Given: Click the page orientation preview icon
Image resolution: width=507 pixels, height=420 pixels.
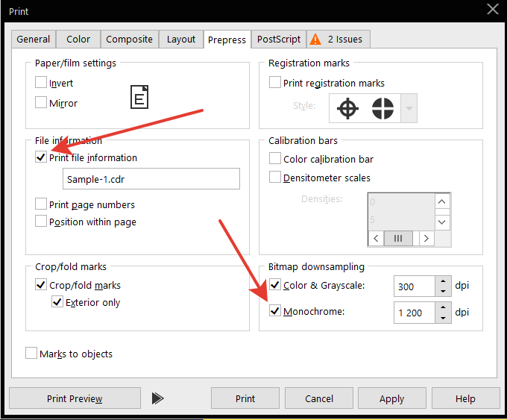Looking at the screenshot, I should click(139, 97).
